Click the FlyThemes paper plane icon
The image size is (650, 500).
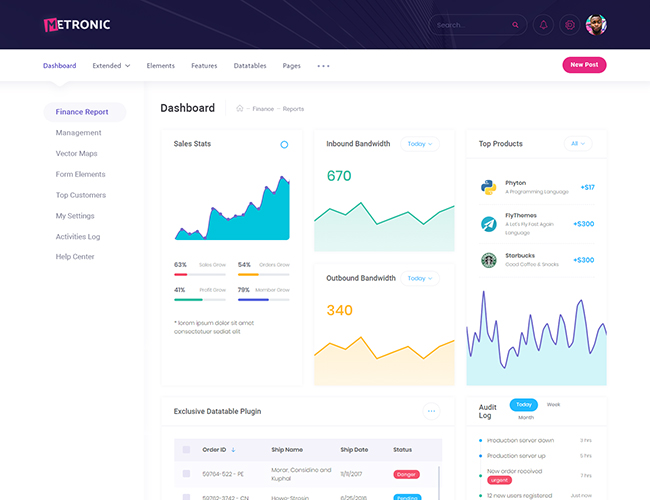point(488,224)
